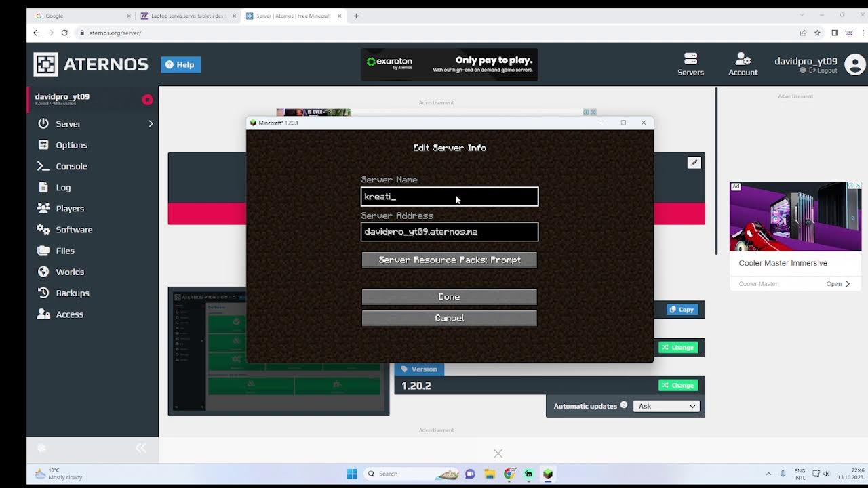Show hidden system tray icons
Image resolution: width=868 pixels, height=488 pixels.
768,474
